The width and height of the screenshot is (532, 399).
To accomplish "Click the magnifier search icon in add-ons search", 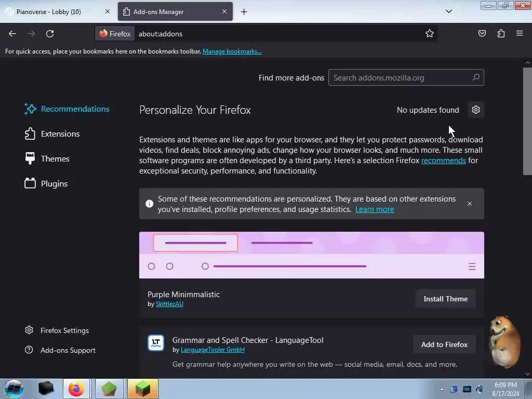I will [x=476, y=77].
